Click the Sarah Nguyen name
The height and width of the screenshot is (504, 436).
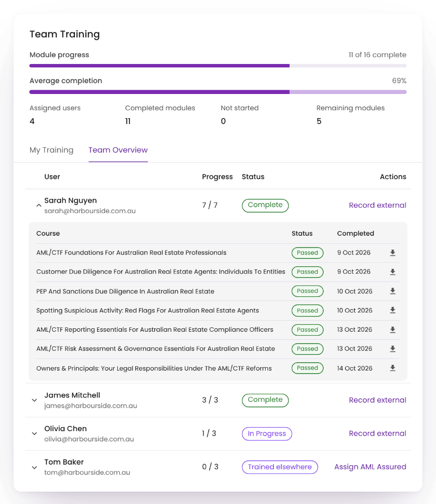pos(70,200)
